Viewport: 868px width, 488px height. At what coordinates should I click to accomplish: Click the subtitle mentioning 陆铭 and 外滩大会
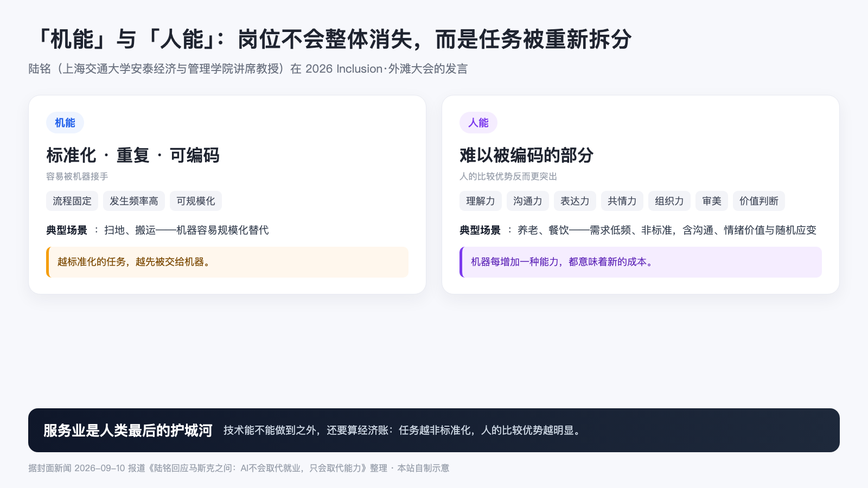click(248, 69)
